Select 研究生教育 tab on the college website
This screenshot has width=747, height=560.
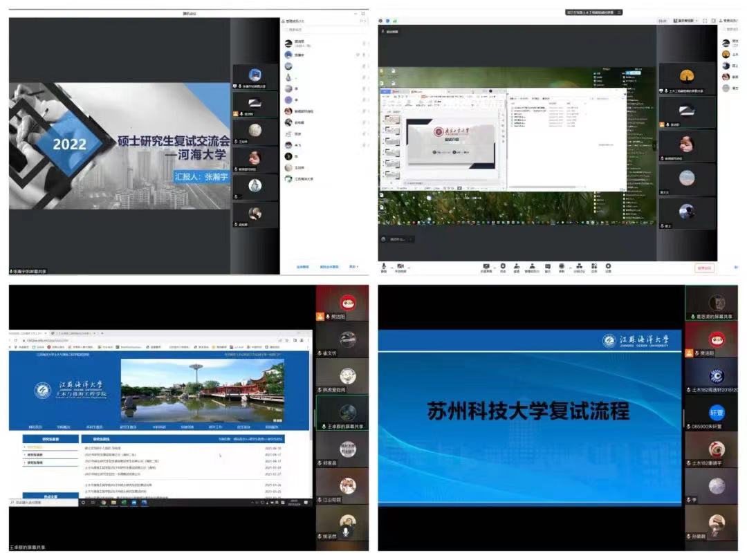[x=129, y=427]
